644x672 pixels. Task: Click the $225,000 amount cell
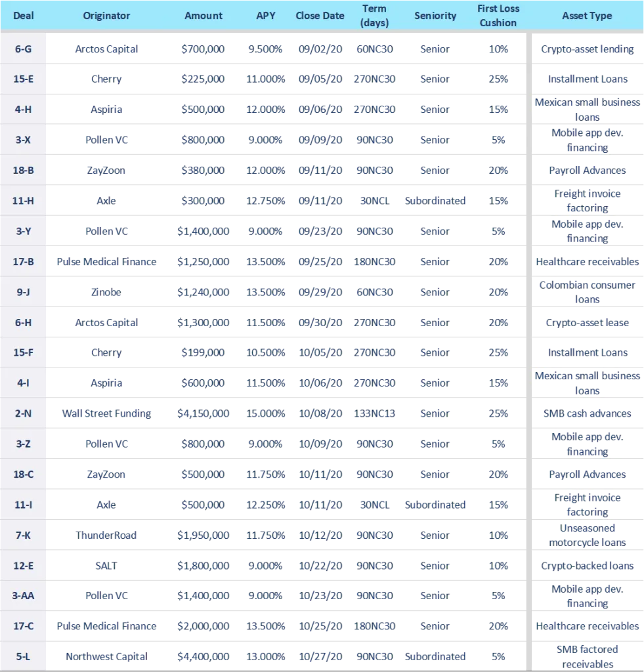point(204,79)
